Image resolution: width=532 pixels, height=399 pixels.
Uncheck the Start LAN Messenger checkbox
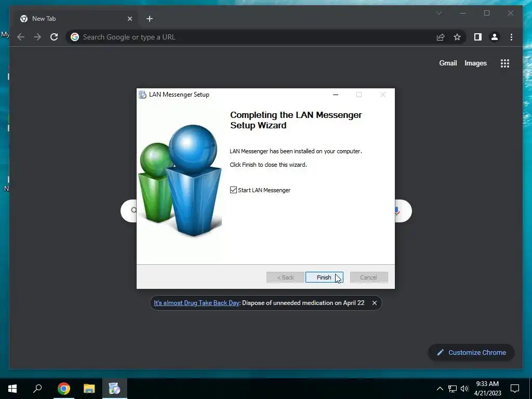click(x=233, y=190)
